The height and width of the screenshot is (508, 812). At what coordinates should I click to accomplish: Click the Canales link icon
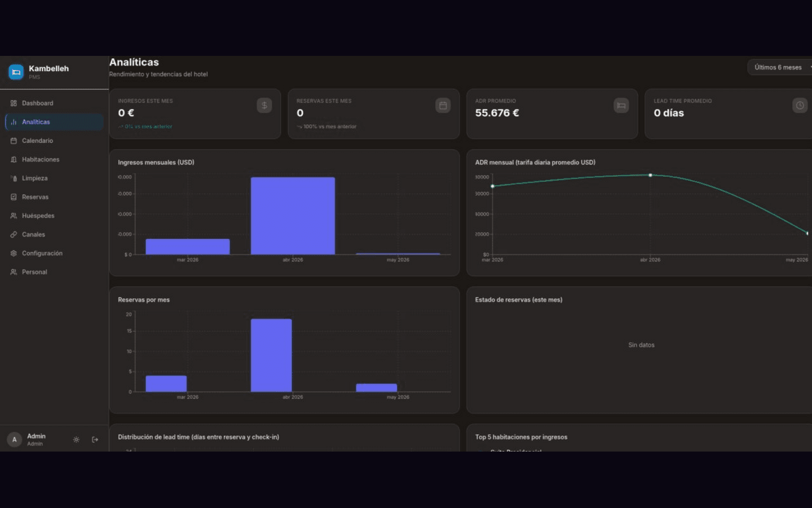click(x=14, y=235)
